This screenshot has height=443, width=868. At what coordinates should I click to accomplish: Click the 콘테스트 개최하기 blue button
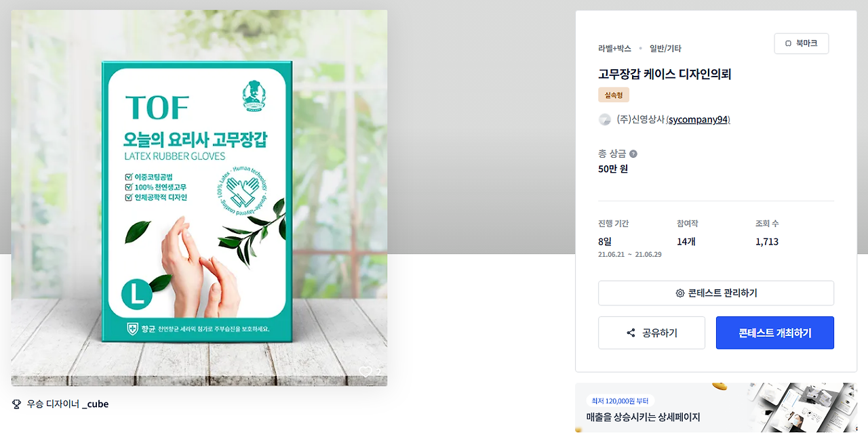point(775,333)
